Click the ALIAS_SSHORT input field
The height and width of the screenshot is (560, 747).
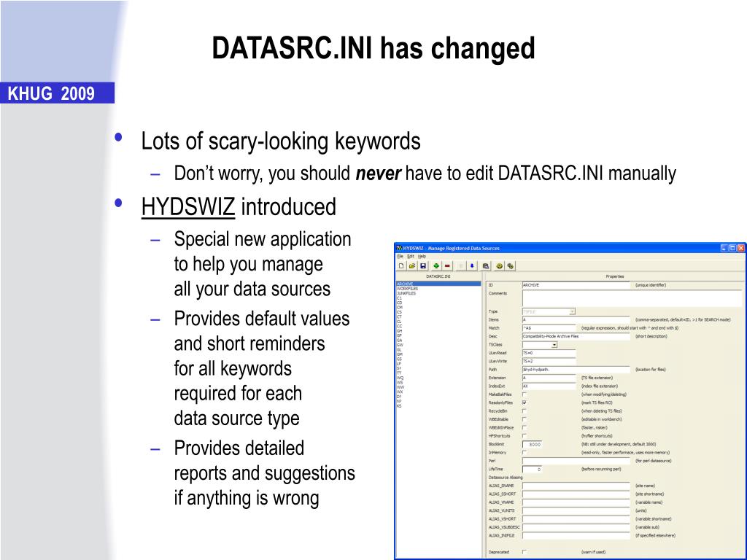tap(576, 494)
